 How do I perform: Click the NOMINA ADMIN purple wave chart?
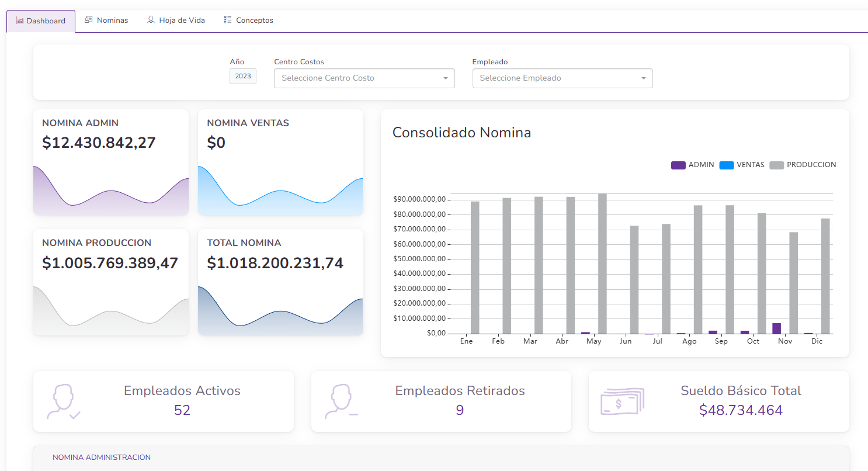pyautogui.click(x=111, y=191)
